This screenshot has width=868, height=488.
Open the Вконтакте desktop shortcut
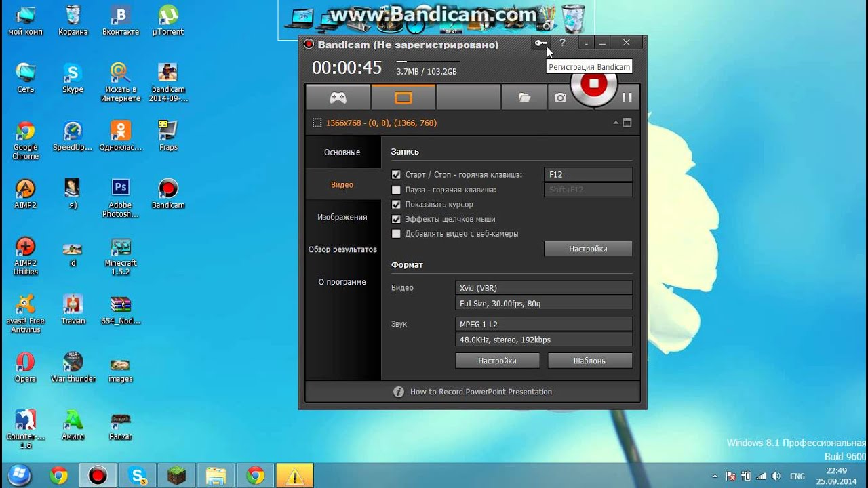[x=121, y=20]
